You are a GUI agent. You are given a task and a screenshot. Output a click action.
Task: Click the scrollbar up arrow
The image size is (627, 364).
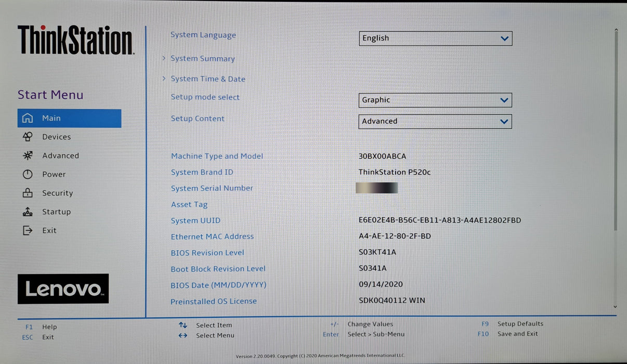[616, 30]
